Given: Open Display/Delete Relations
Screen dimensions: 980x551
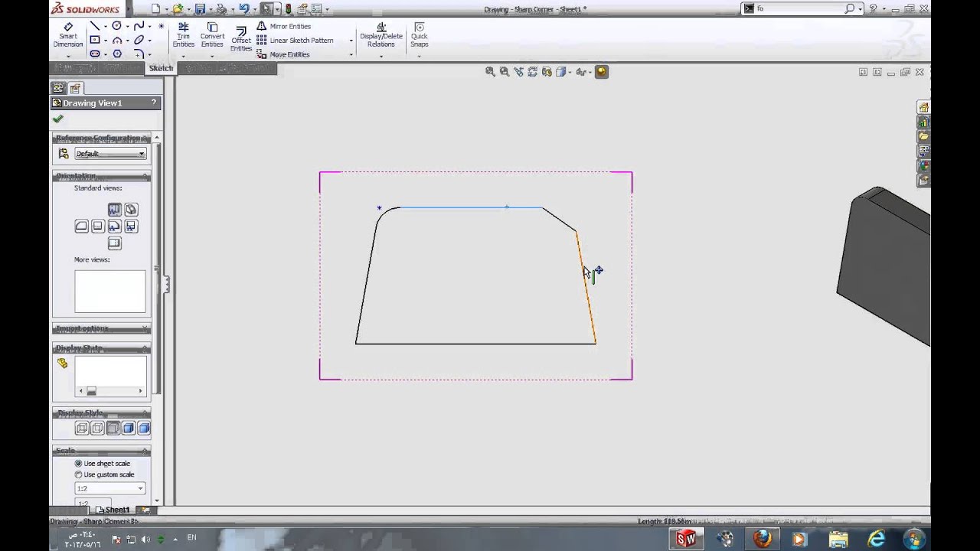Looking at the screenshot, I should pos(381,35).
